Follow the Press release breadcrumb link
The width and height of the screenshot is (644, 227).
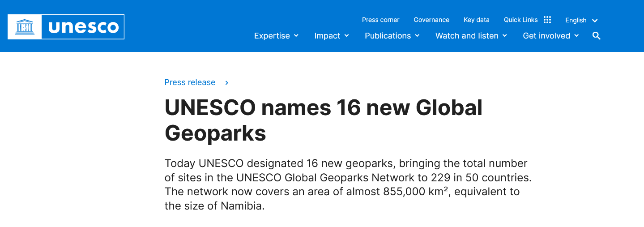tap(190, 82)
